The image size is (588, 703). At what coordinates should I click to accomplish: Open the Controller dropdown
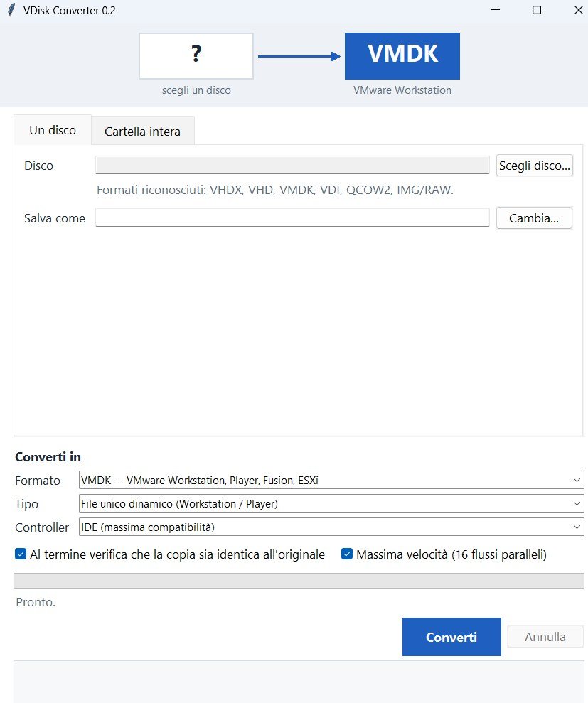(331, 527)
